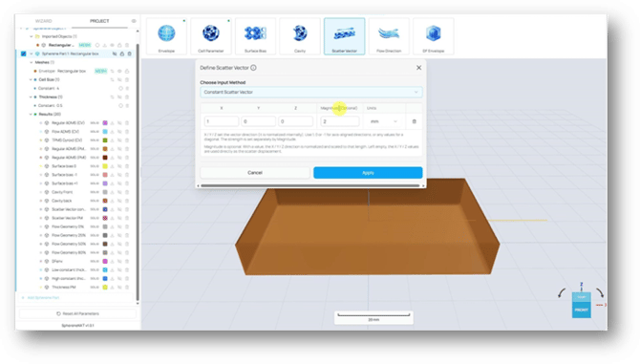Open the Cell Parameter tool

coord(211,36)
